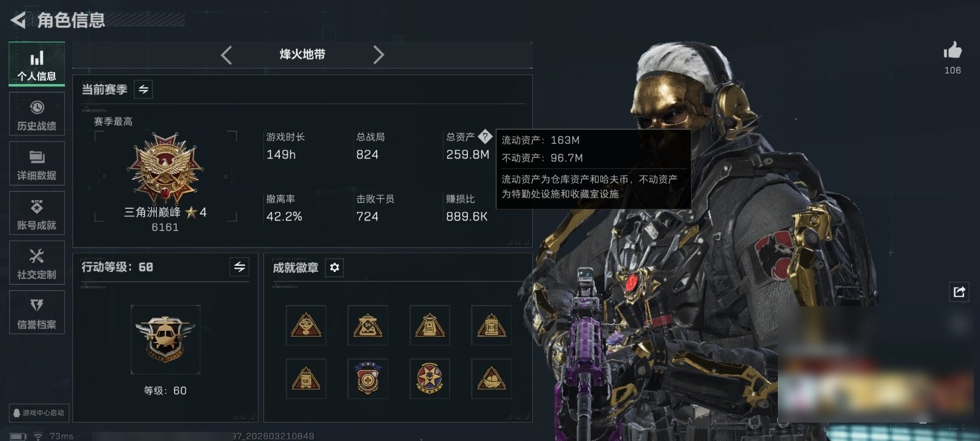The width and height of the screenshot is (980, 441).
Task: Toggle season swap next to 当前赛季
Action: click(x=143, y=89)
